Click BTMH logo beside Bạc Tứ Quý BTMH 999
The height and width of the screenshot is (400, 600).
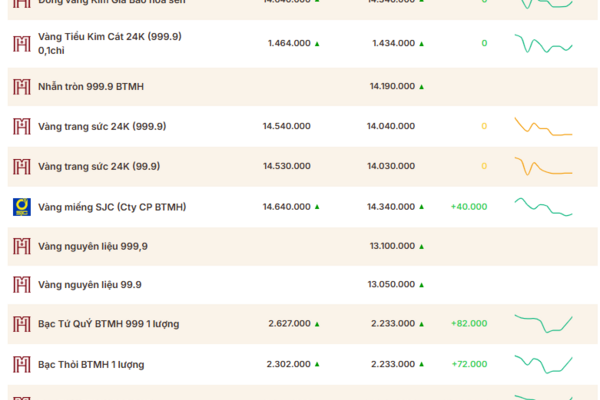[22, 324]
